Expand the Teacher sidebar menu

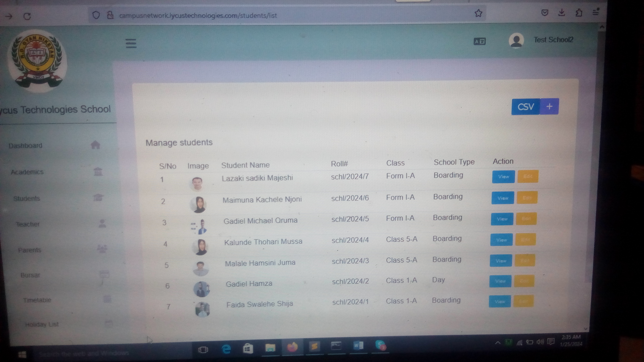pos(28,224)
